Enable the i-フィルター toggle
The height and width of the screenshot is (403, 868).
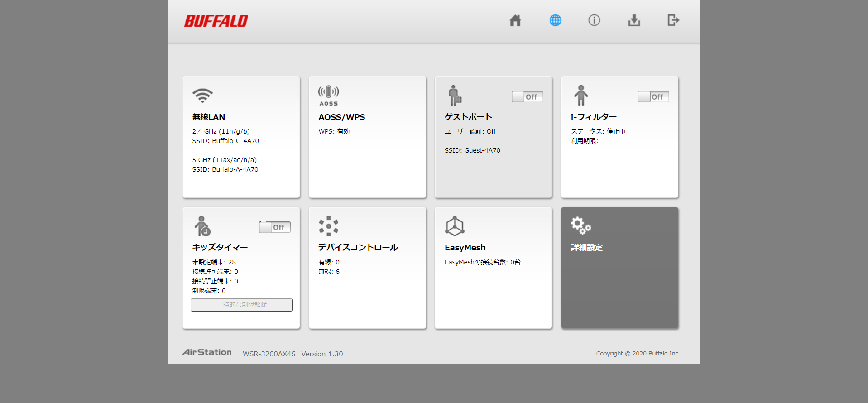[653, 97]
